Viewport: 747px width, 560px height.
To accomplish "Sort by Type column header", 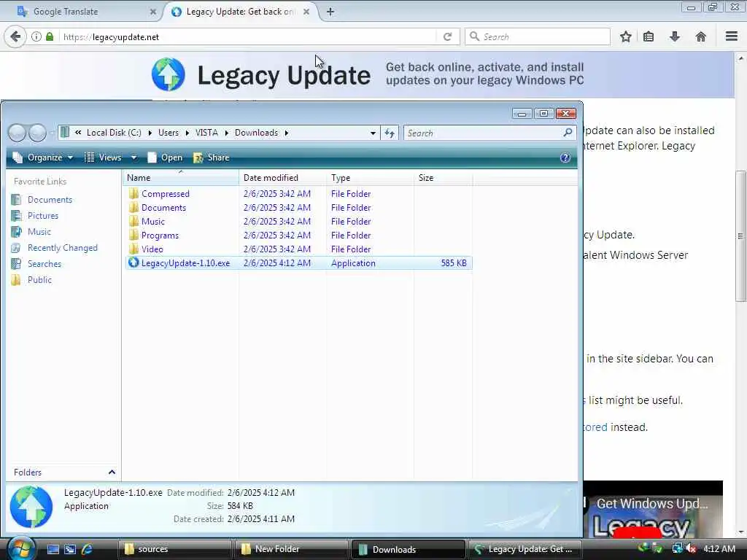I will click(x=370, y=178).
